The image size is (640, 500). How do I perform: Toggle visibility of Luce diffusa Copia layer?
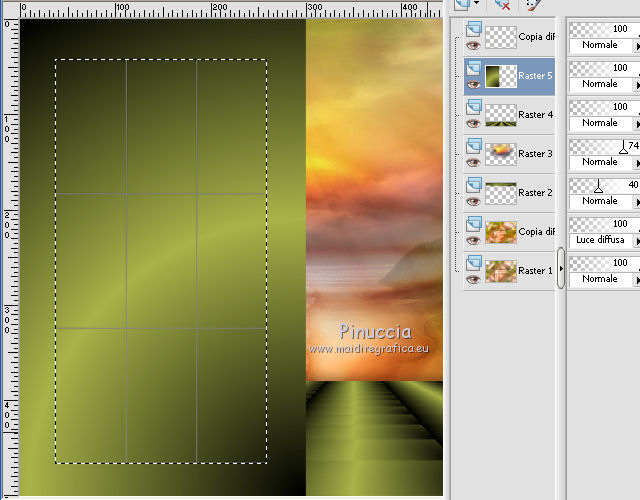point(473,240)
